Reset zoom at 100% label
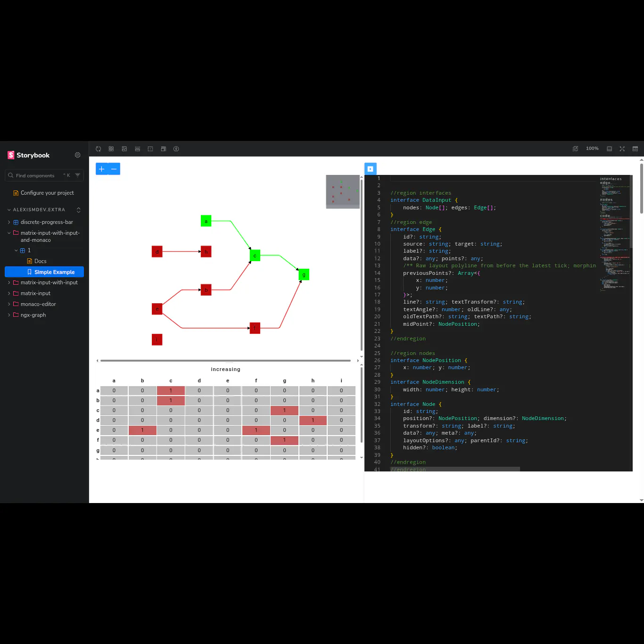Screen dimensions: 644x644 [592, 149]
